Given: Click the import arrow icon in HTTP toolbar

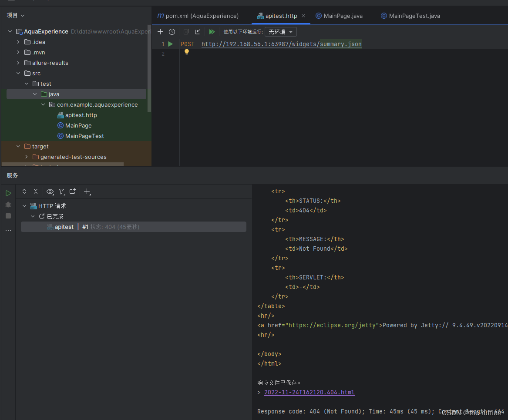Looking at the screenshot, I should coord(198,32).
